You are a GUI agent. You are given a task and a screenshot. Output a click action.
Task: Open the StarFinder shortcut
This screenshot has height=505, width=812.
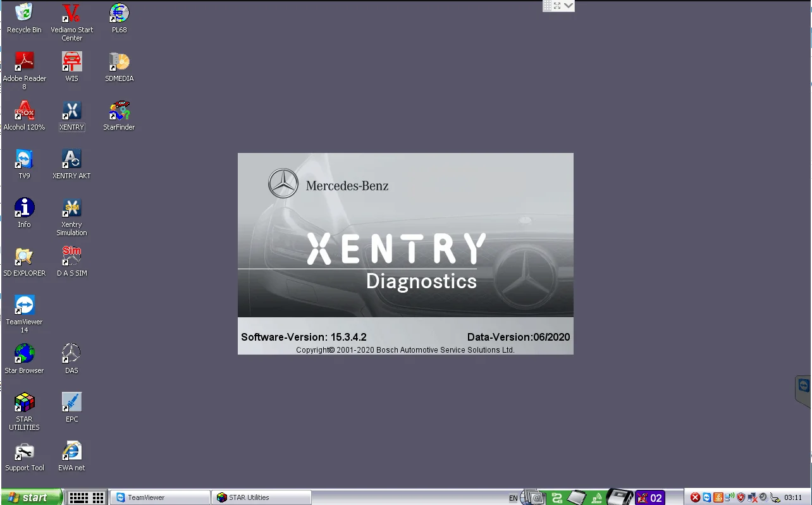(x=119, y=116)
